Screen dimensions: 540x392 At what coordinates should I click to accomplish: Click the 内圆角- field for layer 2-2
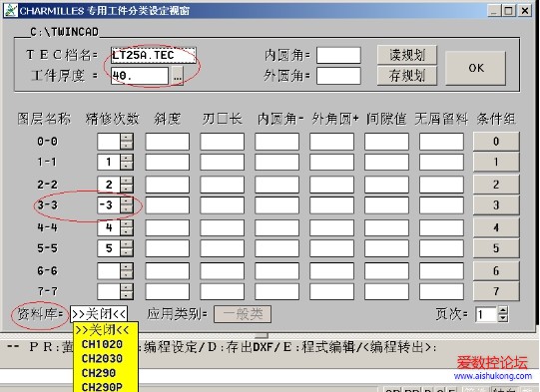click(x=276, y=185)
